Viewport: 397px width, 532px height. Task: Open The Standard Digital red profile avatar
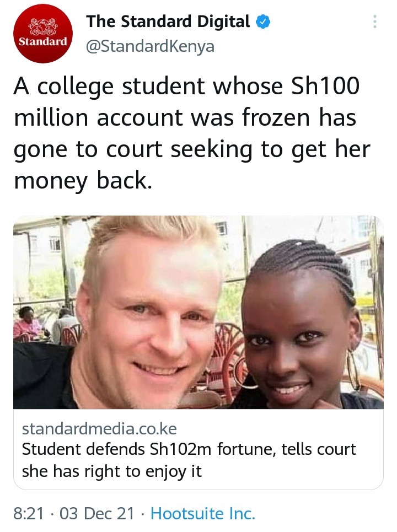[x=43, y=34]
